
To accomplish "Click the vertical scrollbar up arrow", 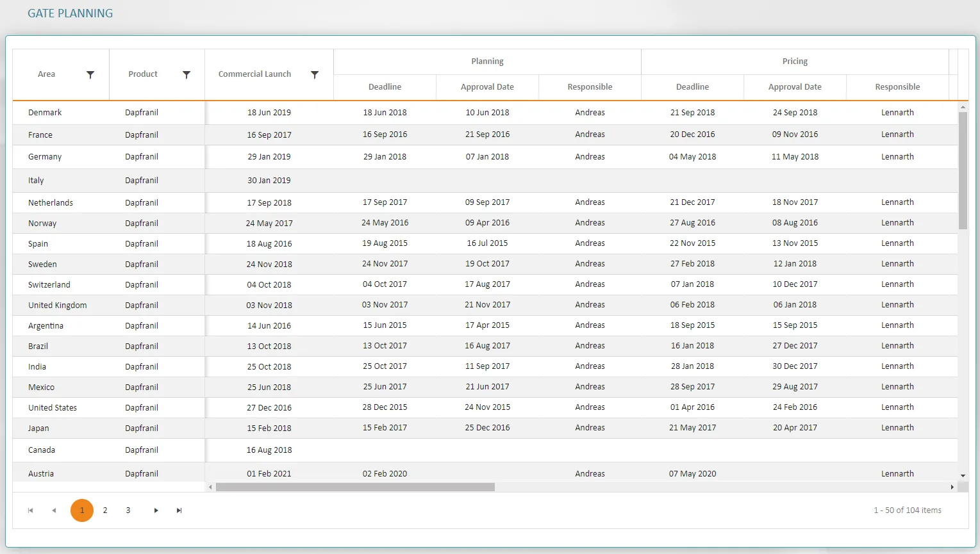I will click(963, 106).
